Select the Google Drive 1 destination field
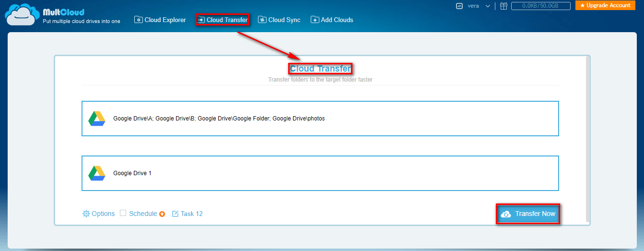The height and width of the screenshot is (251, 644). (x=320, y=173)
